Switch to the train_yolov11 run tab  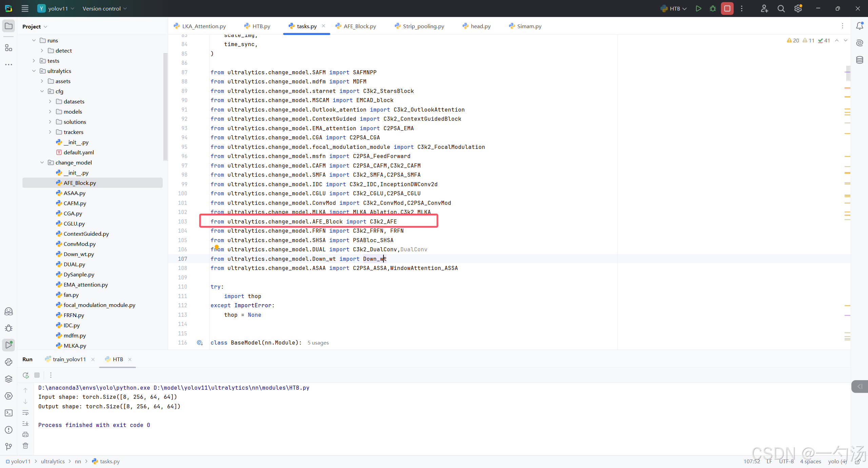(x=69, y=359)
